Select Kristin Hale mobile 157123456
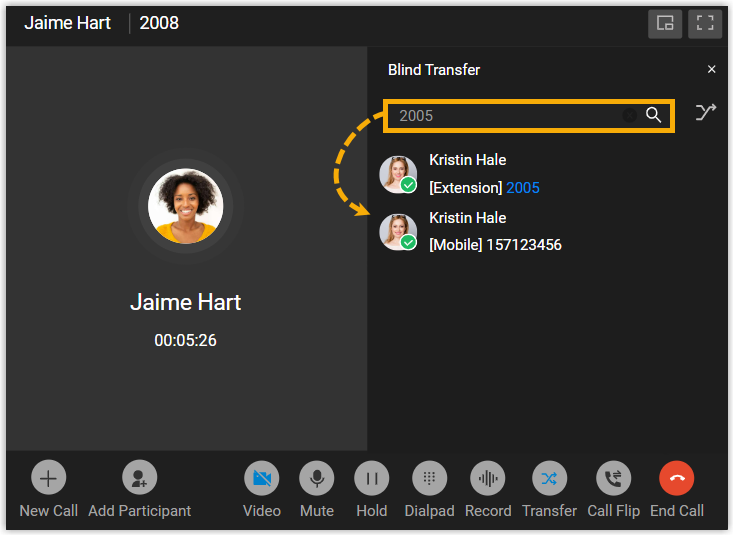The image size is (734, 536). click(x=548, y=232)
